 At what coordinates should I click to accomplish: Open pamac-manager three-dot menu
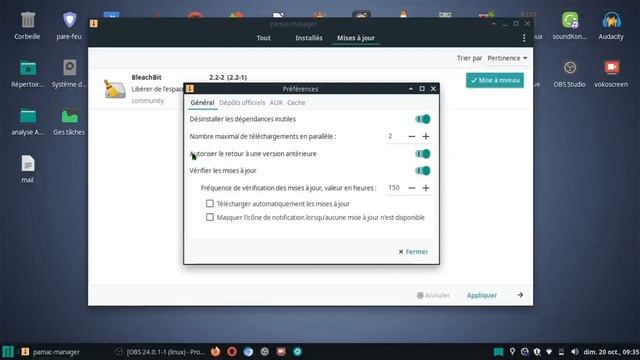(524, 38)
